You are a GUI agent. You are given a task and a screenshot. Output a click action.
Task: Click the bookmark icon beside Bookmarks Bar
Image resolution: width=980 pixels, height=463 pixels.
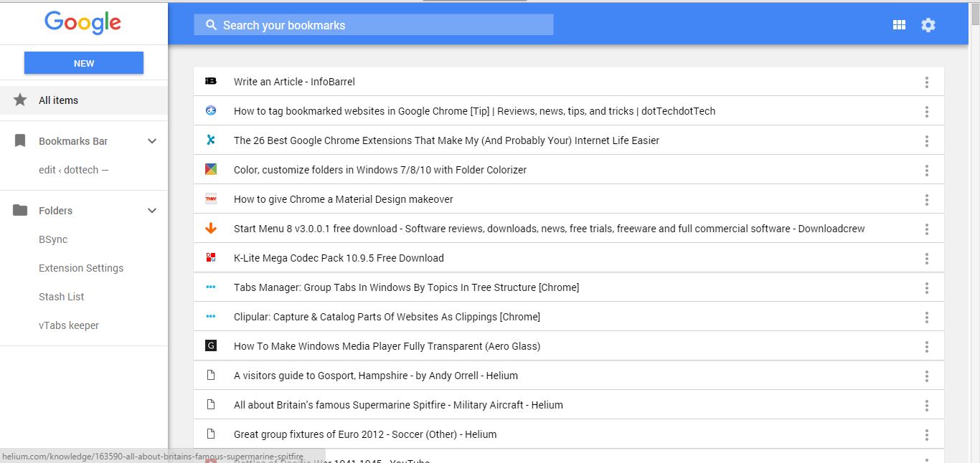click(20, 140)
